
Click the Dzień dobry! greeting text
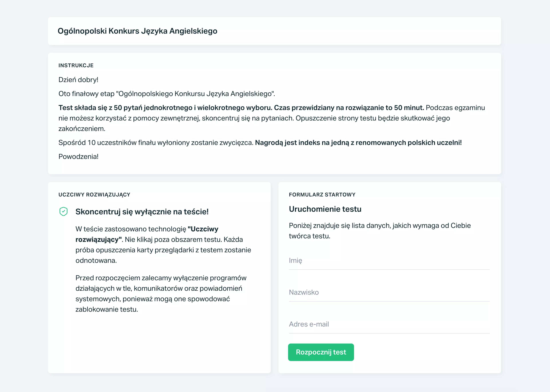click(x=78, y=80)
